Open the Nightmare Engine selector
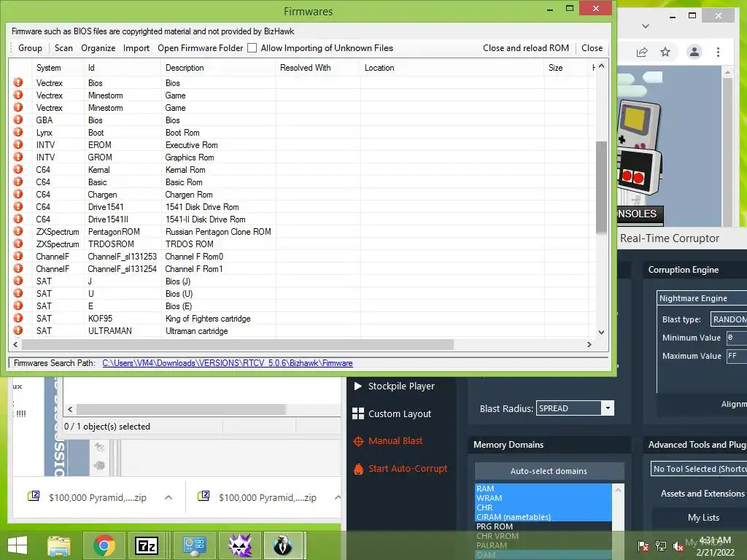 (x=701, y=298)
